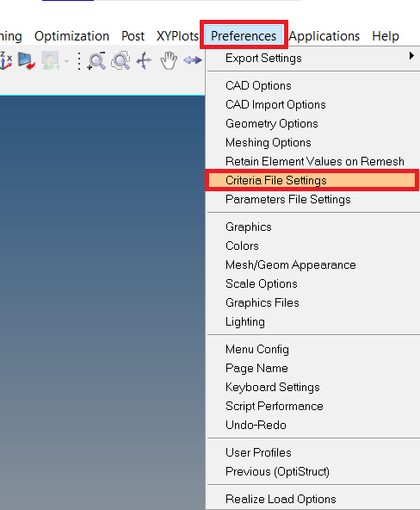Open the Optimization menu
This screenshot has width=420, height=510.
coord(71,36)
